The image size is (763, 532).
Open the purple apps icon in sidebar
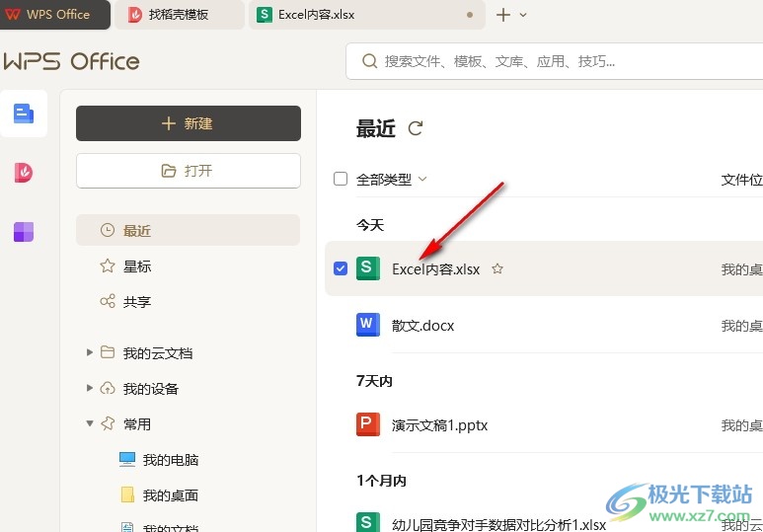click(24, 232)
